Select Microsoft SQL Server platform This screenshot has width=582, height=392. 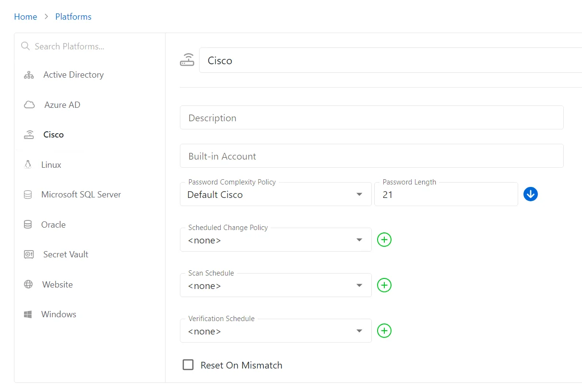click(x=81, y=195)
